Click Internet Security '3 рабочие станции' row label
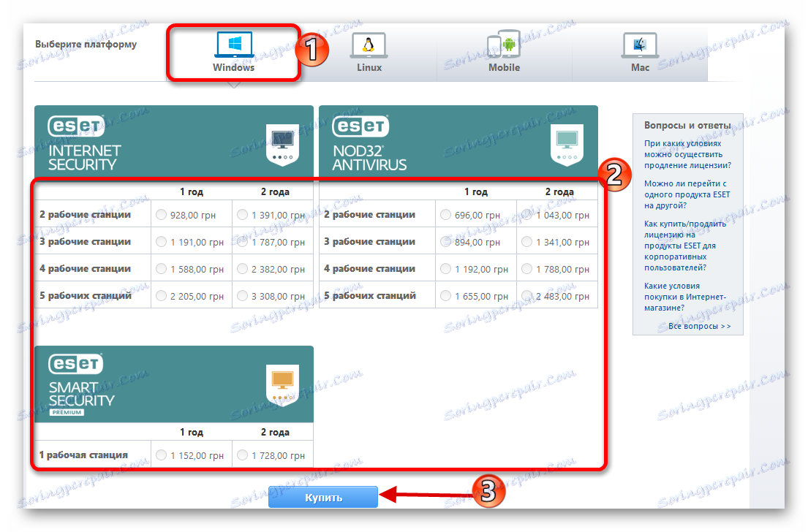 [x=85, y=242]
